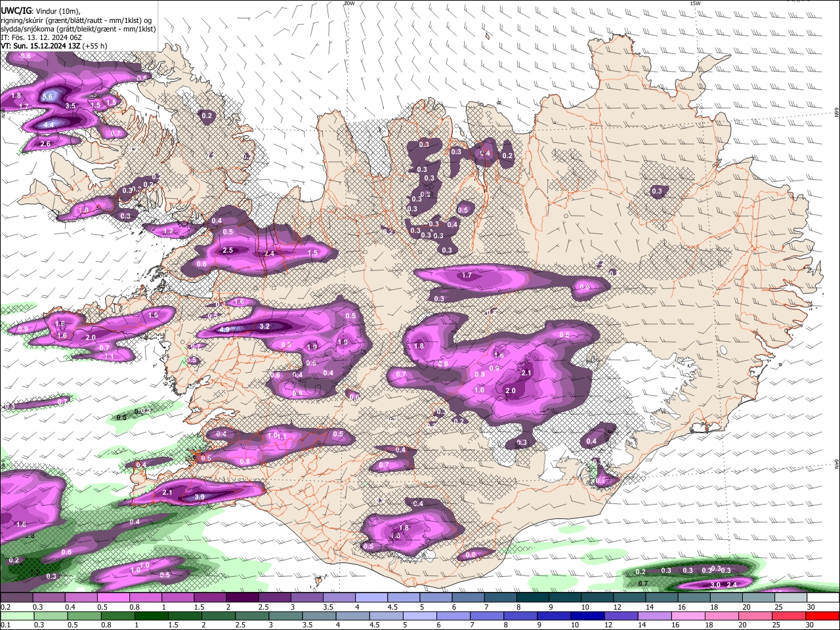Click the 0.1 label on the rain scale
The height and width of the screenshot is (630, 840).
coord(5,625)
